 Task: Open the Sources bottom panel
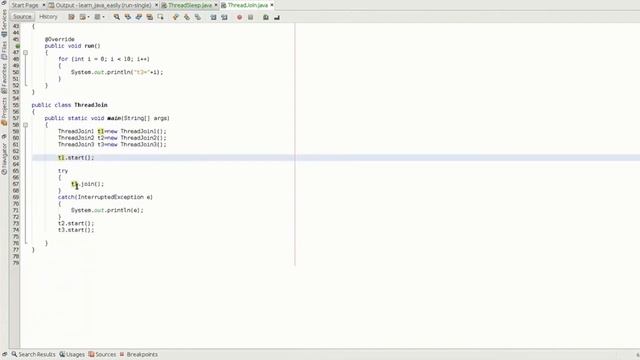coord(102,354)
